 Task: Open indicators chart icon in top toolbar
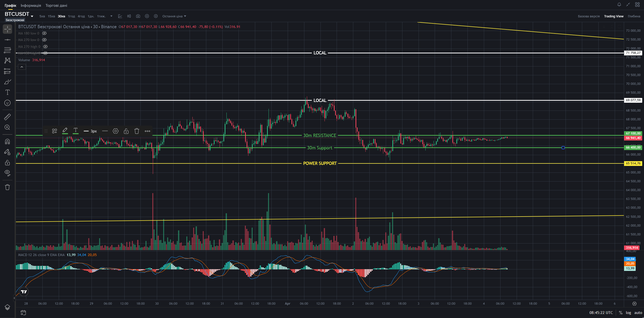click(x=120, y=16)
